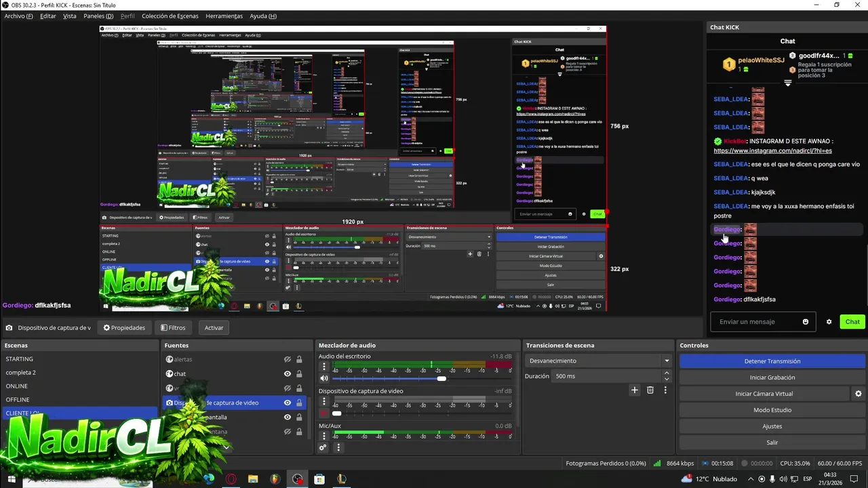The width and height of the screenshot is (868, 488).
Task: Open the Editar menu
Action: pyautogui.click(x=48, y=16)
